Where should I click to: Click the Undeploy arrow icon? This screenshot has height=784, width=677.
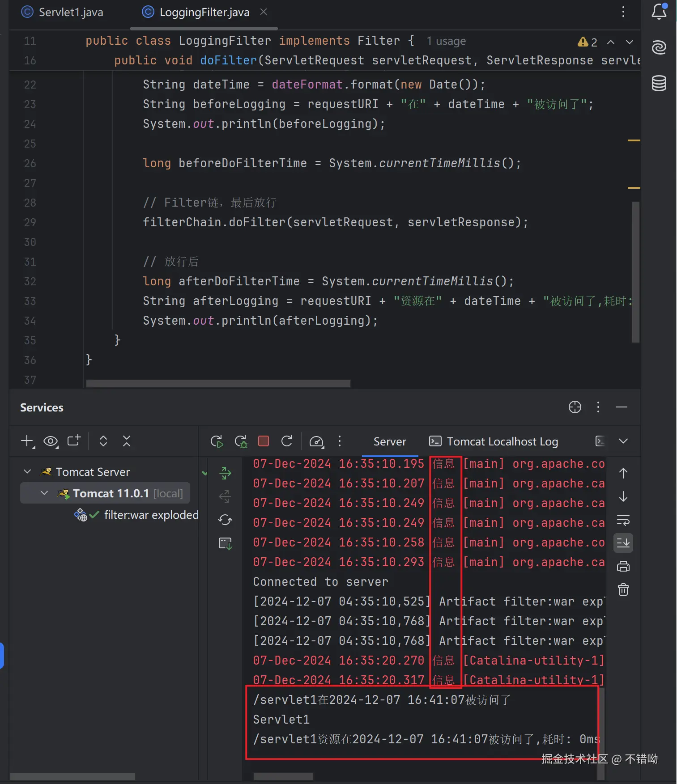225,496
